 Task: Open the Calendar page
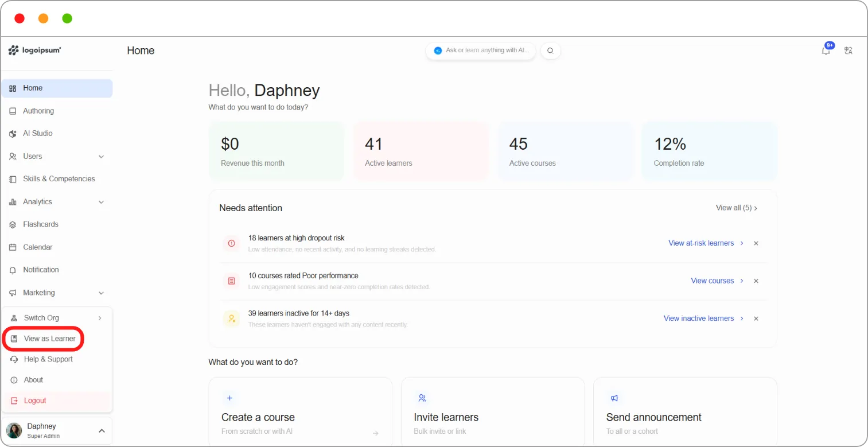click(57, 247)
